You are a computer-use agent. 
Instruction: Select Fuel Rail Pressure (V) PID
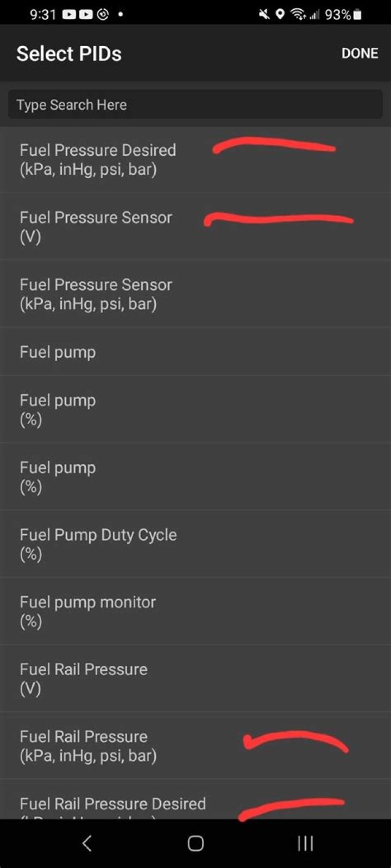[x=84, y=679]
